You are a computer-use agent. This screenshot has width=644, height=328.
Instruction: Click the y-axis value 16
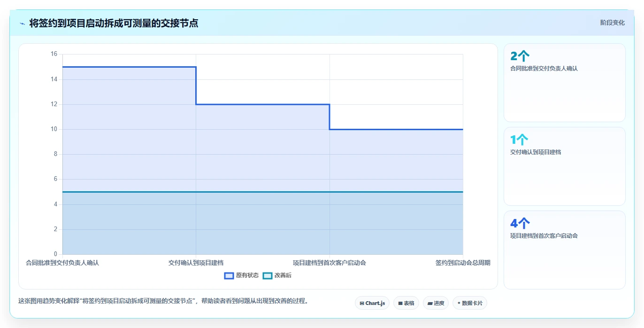coord(54,54)
